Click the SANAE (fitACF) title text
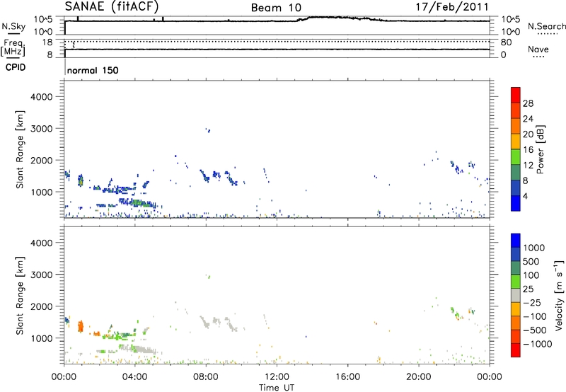Screen dimensions: 566x392 (x=112, y=6)
